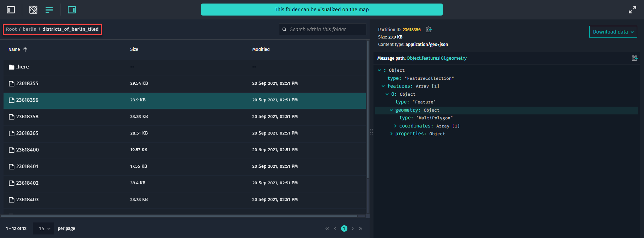Copy the Partition ID to clipboard
Image resolution: width=644 pixels, height=238 pixels.
(429, 29)
